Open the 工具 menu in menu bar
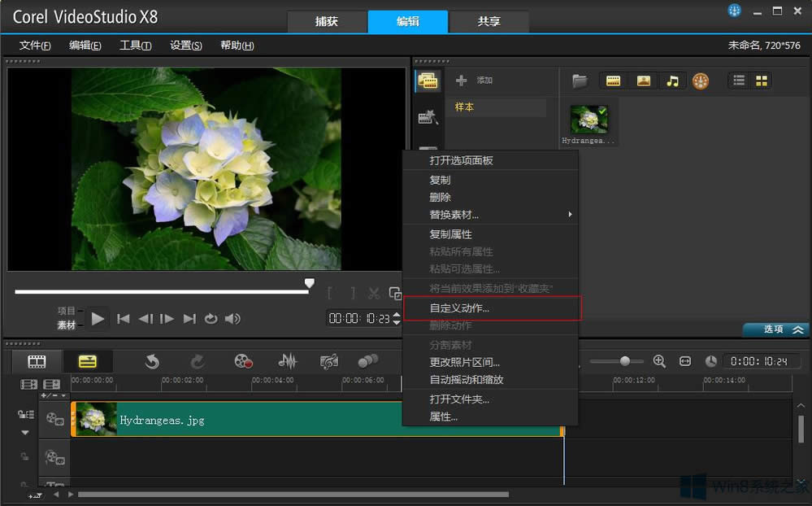This screenshot has width=812, height=506. click(x=135, y=46)
